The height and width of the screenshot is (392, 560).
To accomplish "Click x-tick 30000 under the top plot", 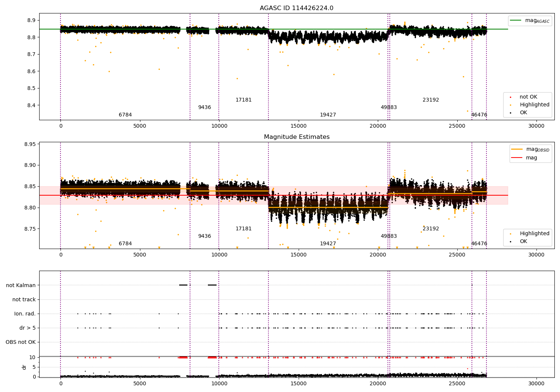I will (x=536, y=126).
